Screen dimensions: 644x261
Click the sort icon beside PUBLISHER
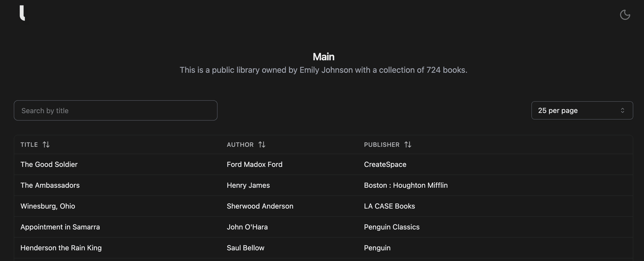click(408, 144)
